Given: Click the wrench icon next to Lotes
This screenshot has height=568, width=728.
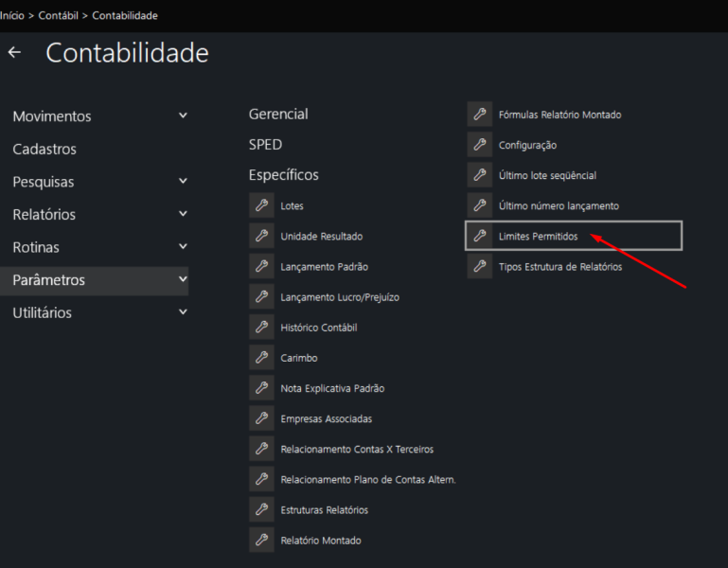Looking at the screenshot, I should click(x=261, y=205).
